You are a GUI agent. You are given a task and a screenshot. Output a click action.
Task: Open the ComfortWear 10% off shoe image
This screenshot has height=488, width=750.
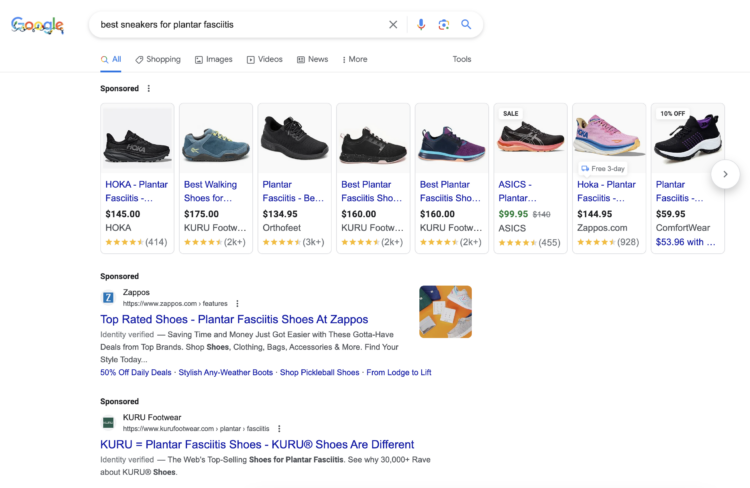point(688,140)
